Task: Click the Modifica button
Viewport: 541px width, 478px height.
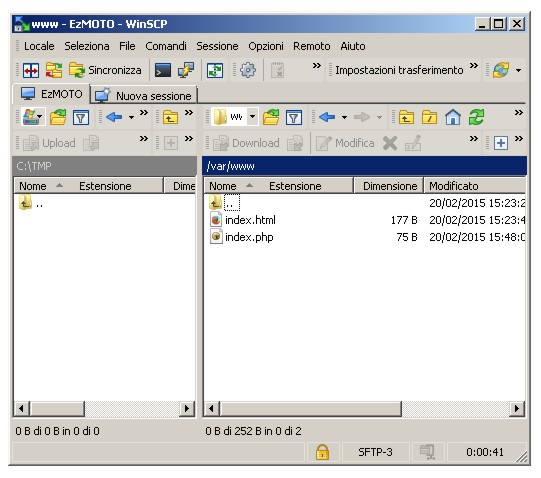Action: (345, 143)
